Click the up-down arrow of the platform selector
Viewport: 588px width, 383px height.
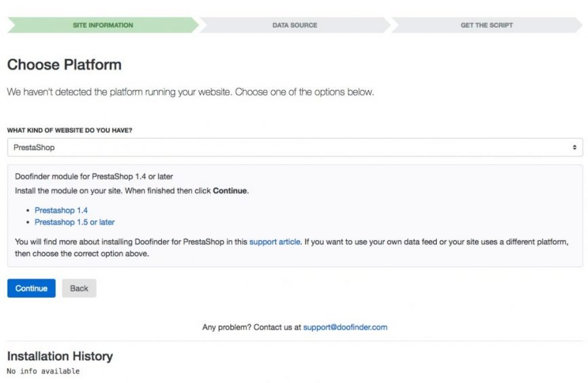click(x=574, y=147)
